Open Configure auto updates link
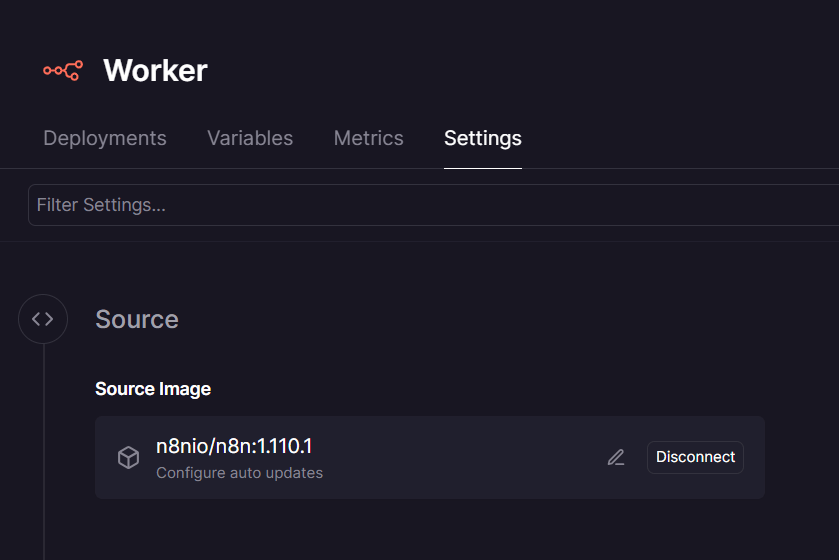839x560 pixels. [239, 472]
